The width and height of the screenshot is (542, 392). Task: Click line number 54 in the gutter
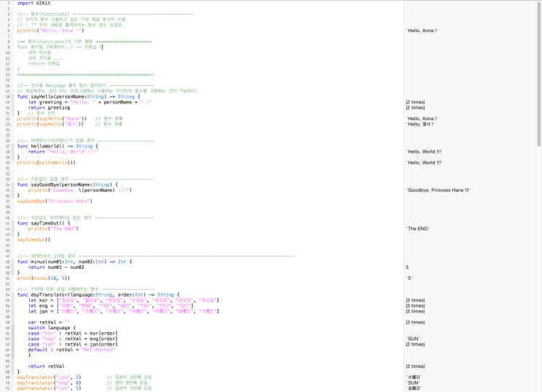click(x=7, y=295)
